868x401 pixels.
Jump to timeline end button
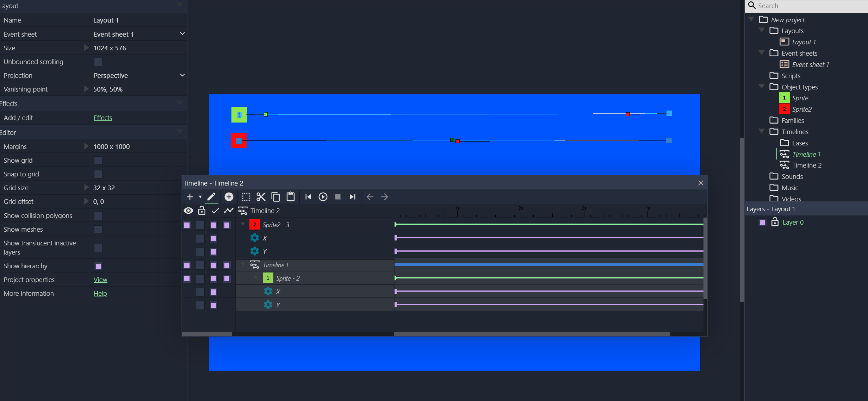(x=352, y=197)
